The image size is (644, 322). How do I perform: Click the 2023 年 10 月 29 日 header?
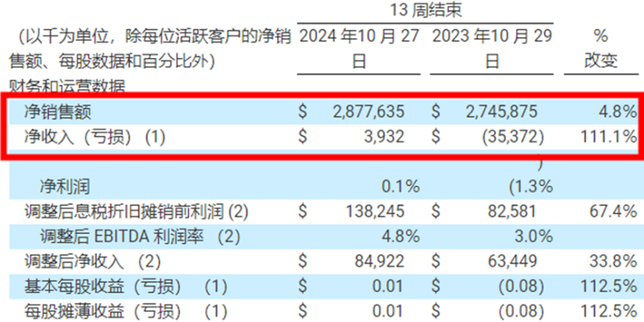coord(493,48)
